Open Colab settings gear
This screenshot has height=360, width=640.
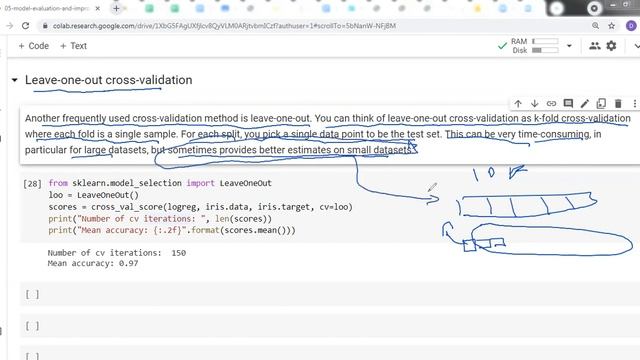611,46
